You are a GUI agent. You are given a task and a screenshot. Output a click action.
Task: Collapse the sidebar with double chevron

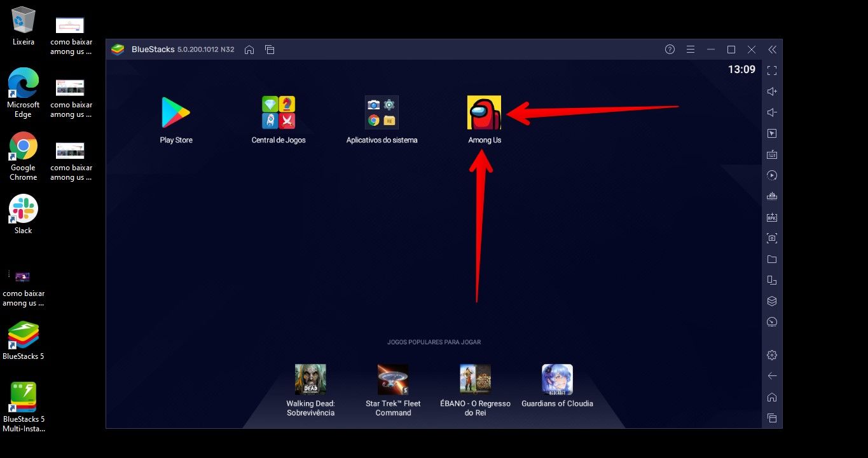coord(772,50)
